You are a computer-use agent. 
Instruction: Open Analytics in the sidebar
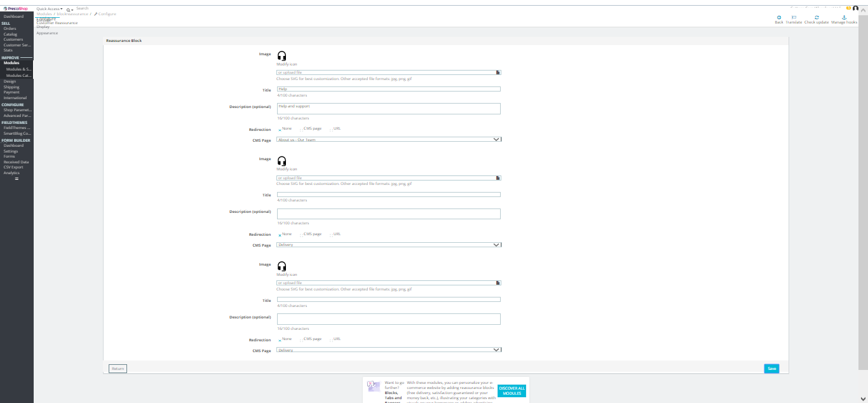pyautogui.click(x=11, y=173)
